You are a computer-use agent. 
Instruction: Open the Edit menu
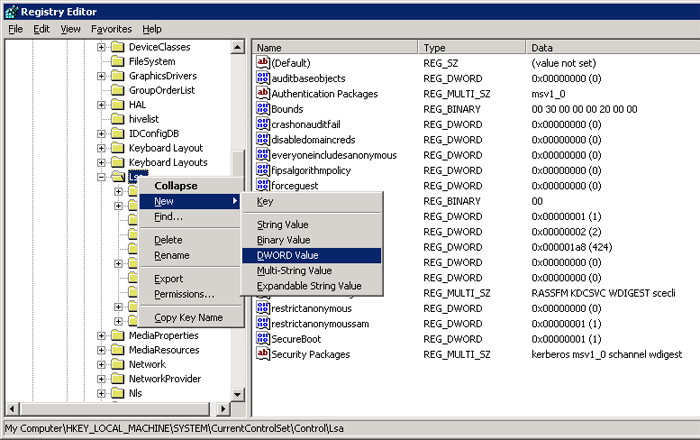[x=42, y=29]
